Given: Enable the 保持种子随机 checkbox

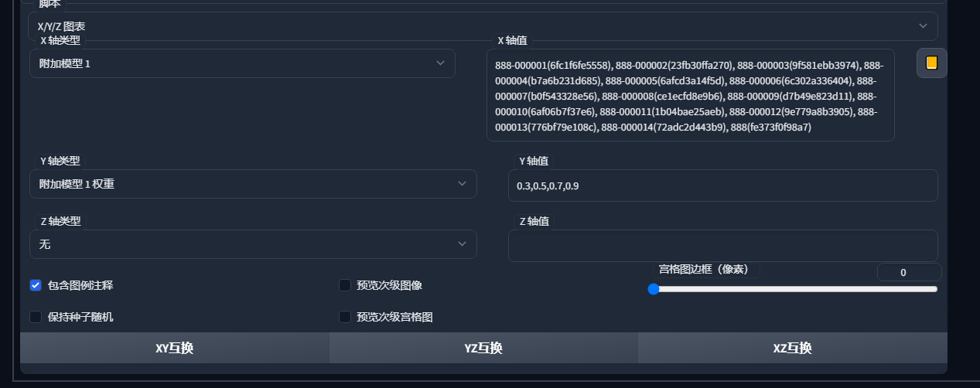Looking at the screenshot, I should 36,317.
